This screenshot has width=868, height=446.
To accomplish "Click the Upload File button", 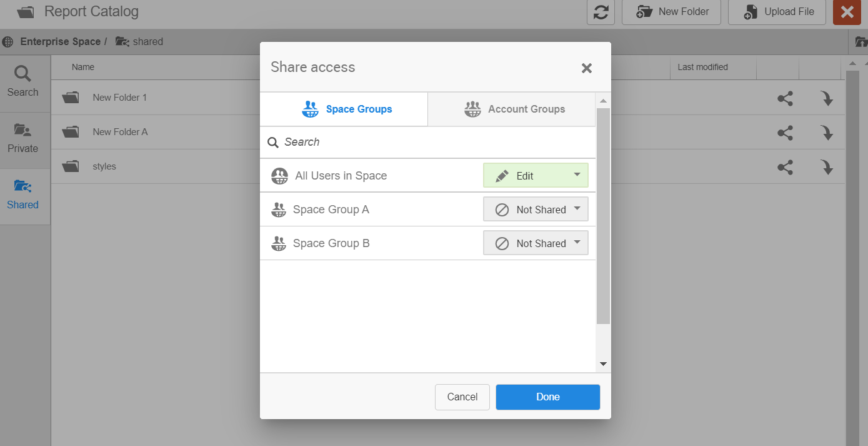I will tap(777, 12).
